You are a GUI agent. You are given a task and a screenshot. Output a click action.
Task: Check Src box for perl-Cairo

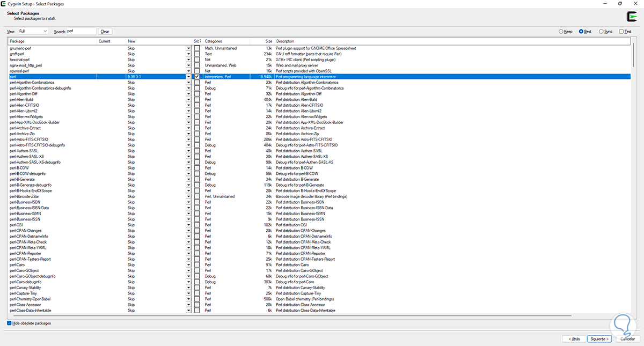point(197,265)
